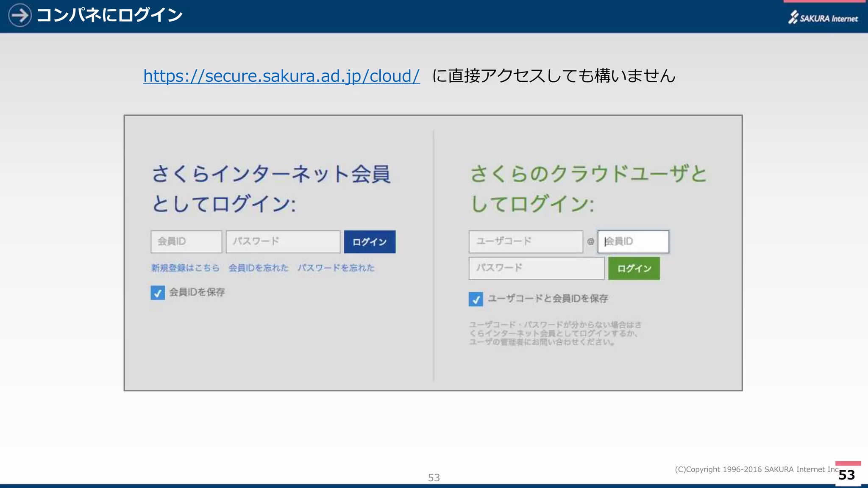Click the arrow icon beside コンパネにログイン
Screen dimensions: 868x488
point(19,15)
